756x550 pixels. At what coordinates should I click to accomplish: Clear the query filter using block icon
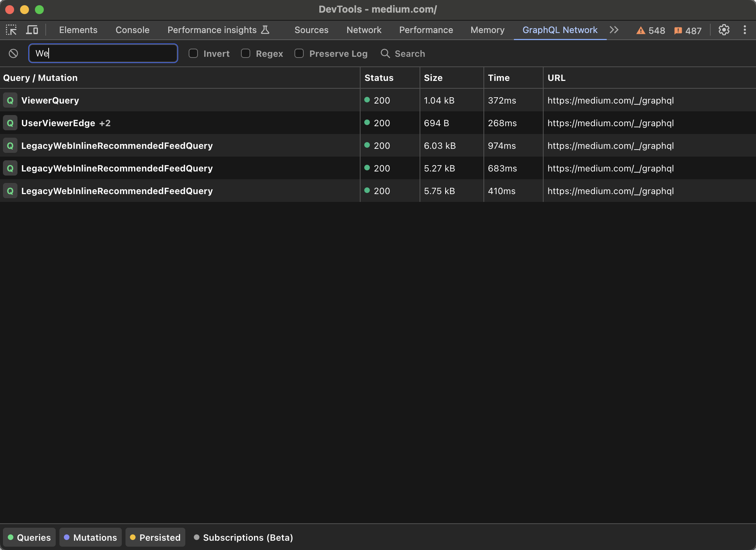click(13, 53)
